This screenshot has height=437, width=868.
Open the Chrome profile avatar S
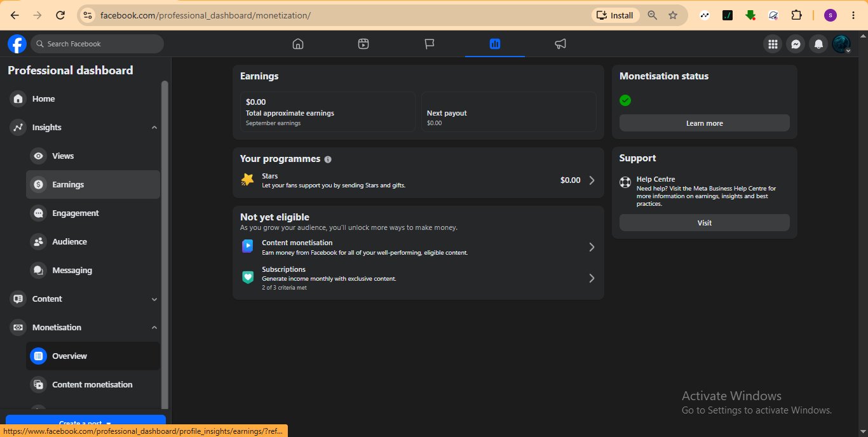(x=831, y=15)
